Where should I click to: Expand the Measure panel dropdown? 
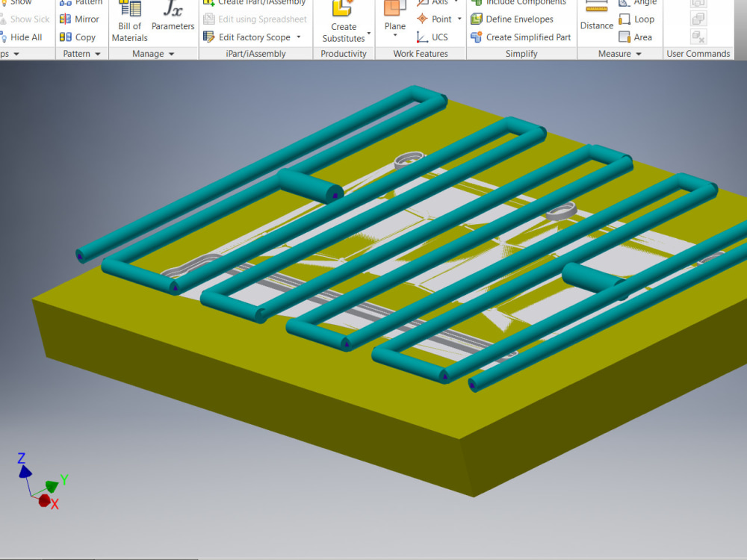[638, 53]
